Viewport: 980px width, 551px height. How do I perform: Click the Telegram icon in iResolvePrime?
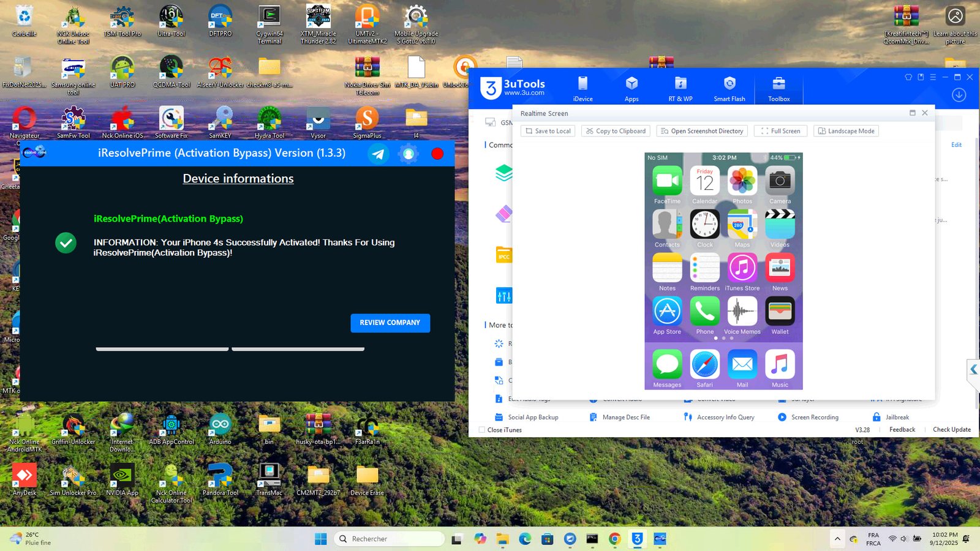click(x=379, y=154)
